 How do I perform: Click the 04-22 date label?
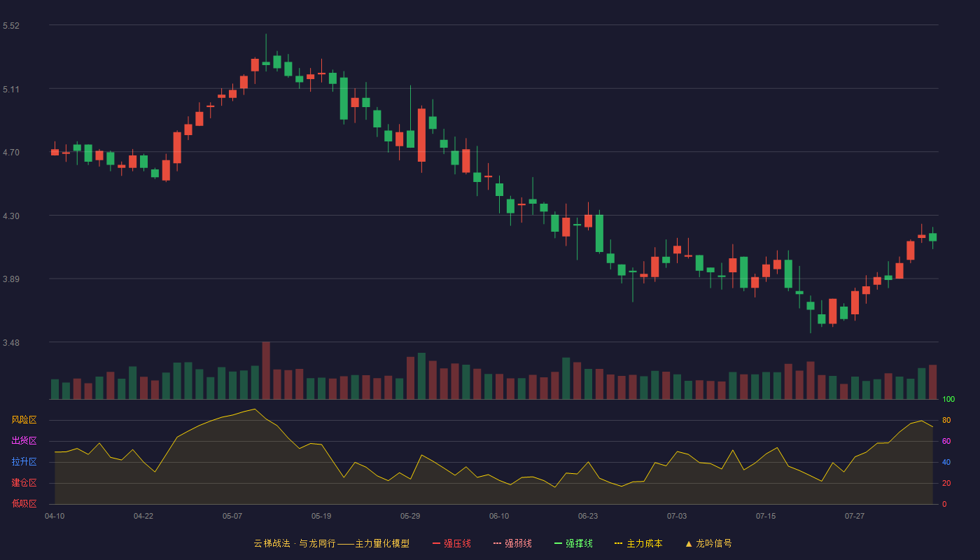(x=143, y=516)
